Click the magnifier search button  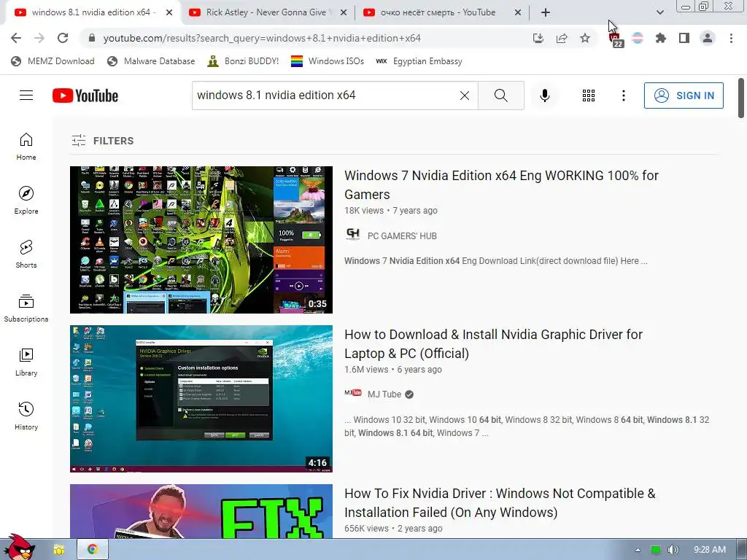500,96
